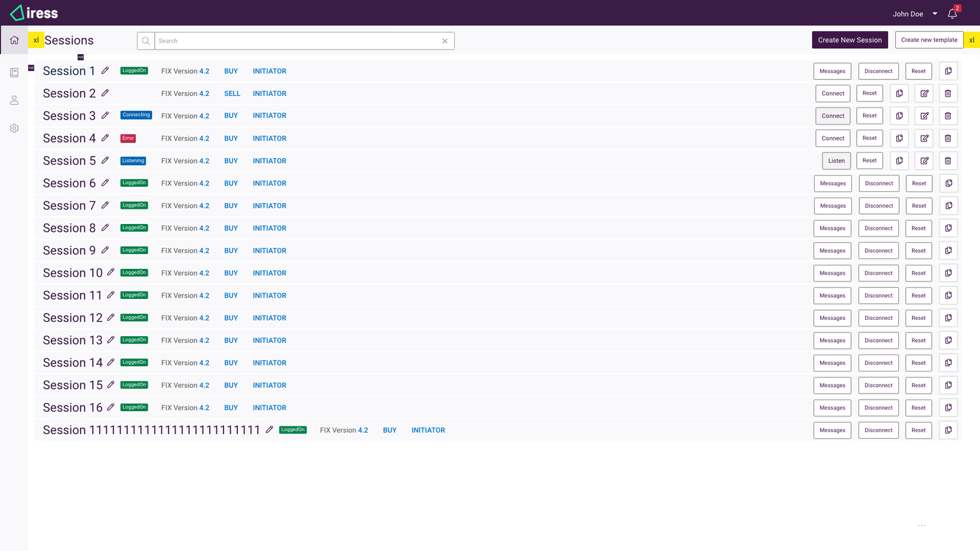980x551 pixels.
Task: Duplicate Session 9 with its copy icon
Action: pos(949,251)
